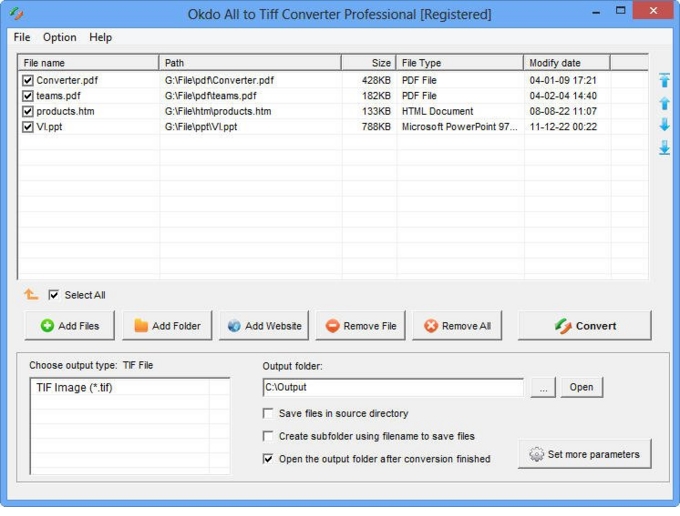Viewport: 680px width, 516px height.
Task: Click the move-down arrow icon
Action: tap(664, 125)
